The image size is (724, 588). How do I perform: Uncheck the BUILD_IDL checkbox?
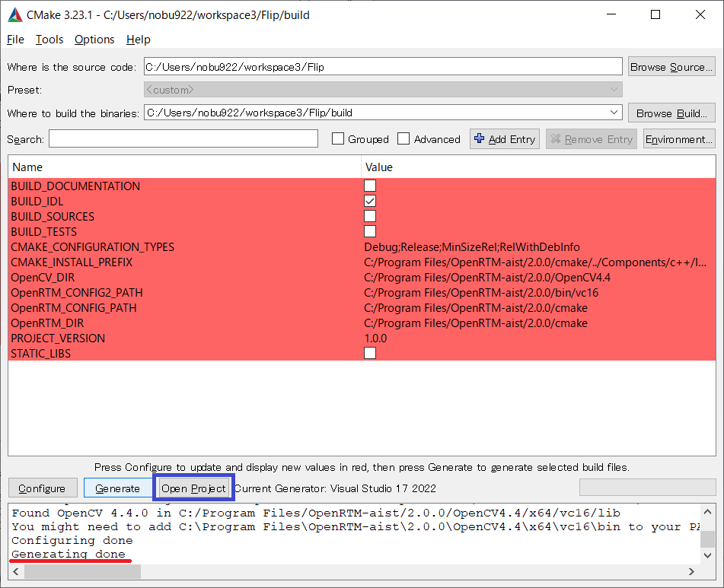[x=370, y=201]
